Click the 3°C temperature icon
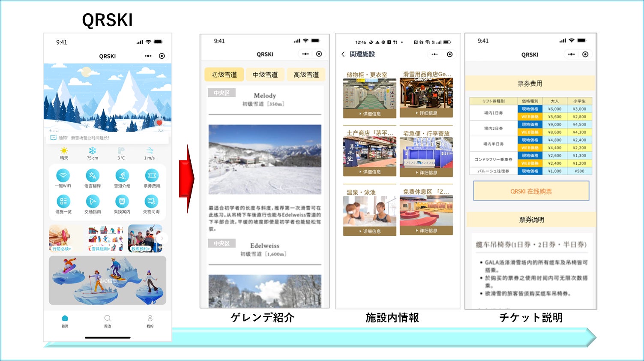644x361 pixels. tap(121, 150)
